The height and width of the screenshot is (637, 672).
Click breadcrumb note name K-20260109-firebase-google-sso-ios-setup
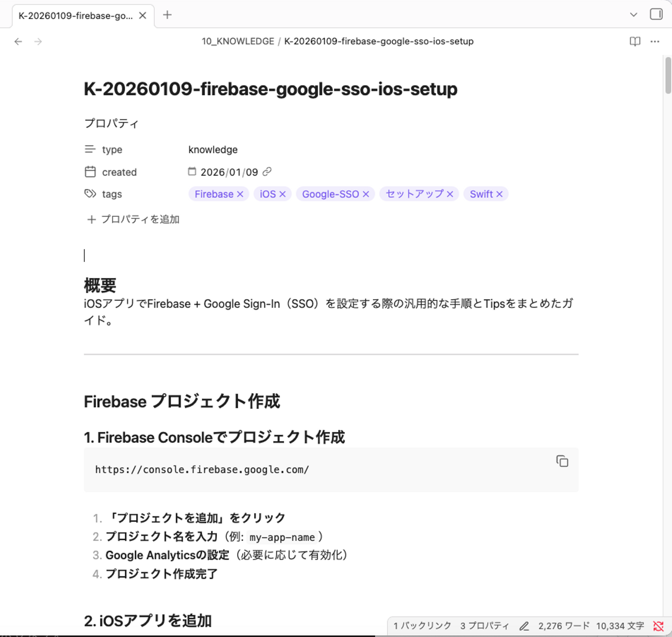379,41
